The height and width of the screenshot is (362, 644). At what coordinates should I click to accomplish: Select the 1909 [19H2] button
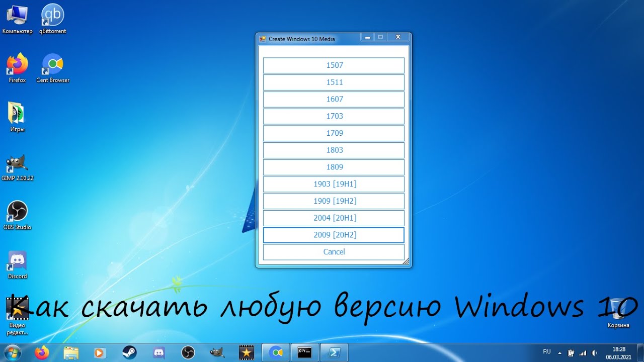(x=334, y=201)
